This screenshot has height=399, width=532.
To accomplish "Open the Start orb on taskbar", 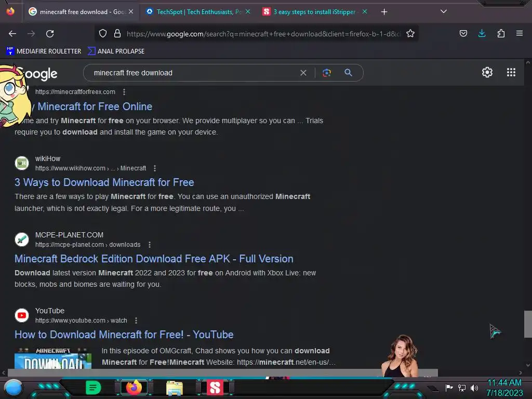I will pyautogui.click(x=14, y=388).
